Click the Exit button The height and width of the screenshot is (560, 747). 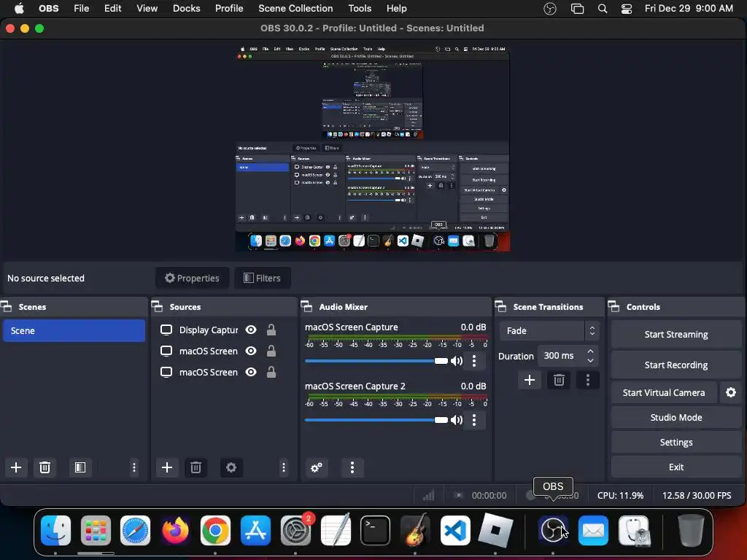point(676,467)
